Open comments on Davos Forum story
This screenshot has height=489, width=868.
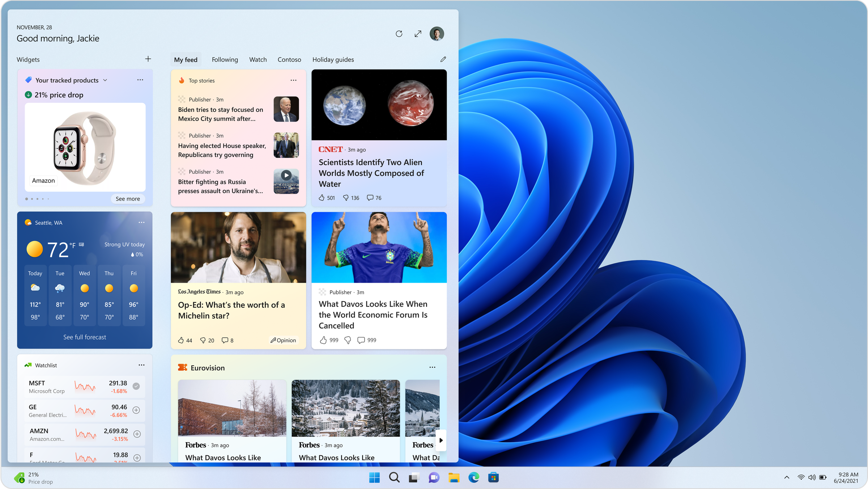coord(361,340)
